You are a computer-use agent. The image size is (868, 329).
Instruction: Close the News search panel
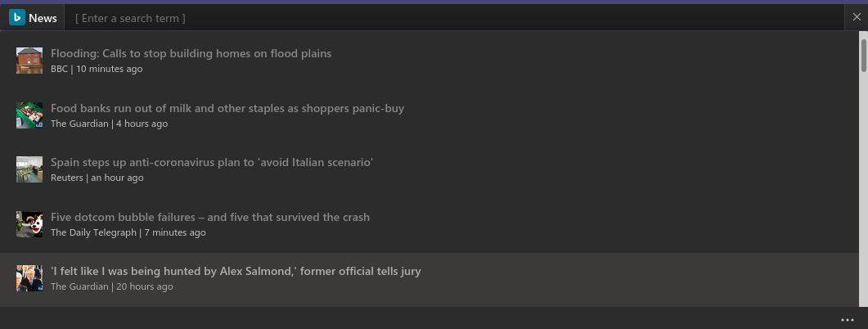[857, 17]
